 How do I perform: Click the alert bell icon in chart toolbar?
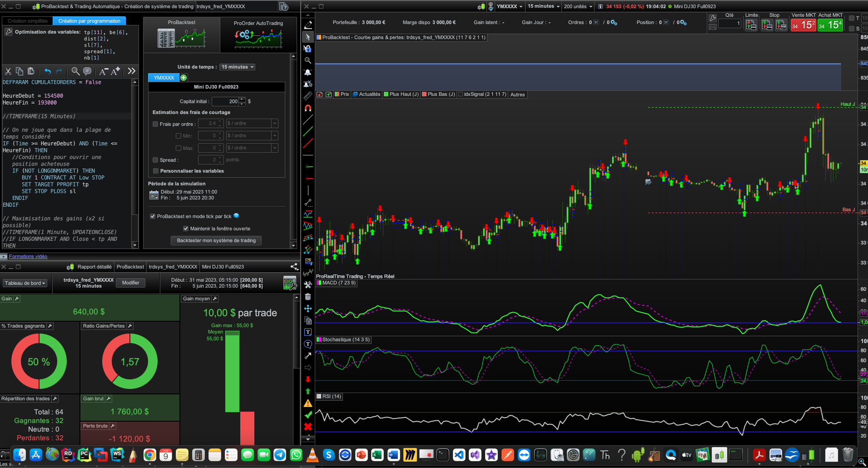308,72
